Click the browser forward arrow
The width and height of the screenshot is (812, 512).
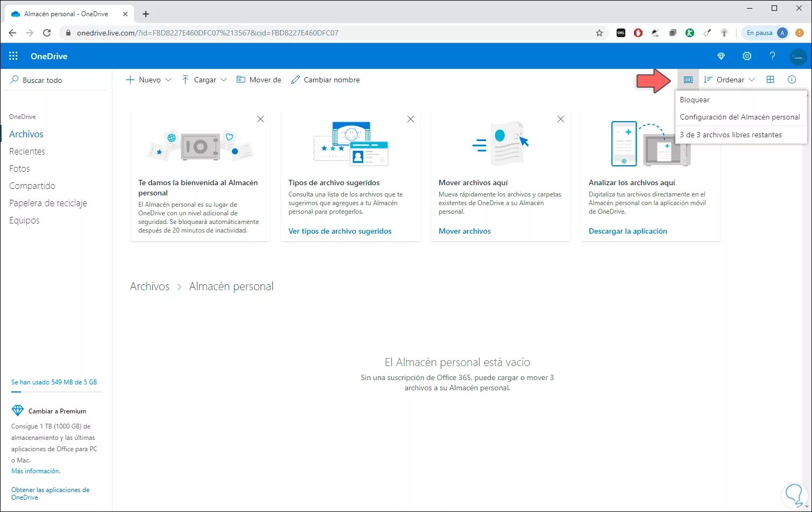point(30,33)
